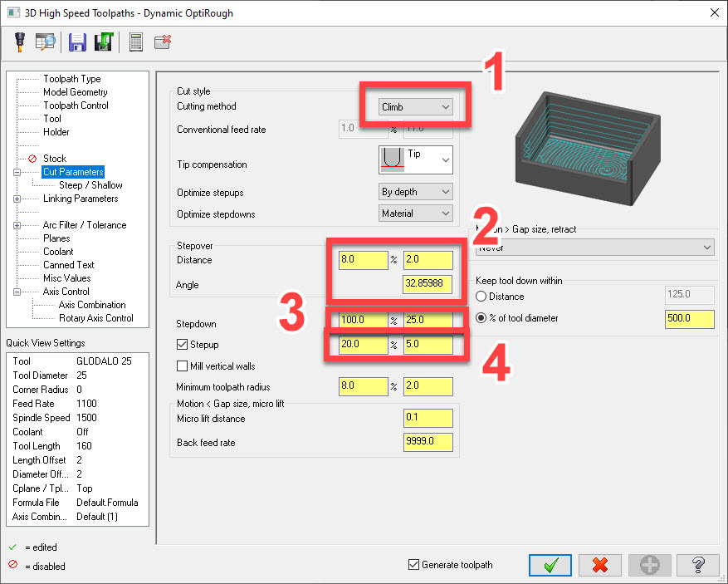Select the Distance radio button
This screenshot has width=728, height=584.
point(481,297)
